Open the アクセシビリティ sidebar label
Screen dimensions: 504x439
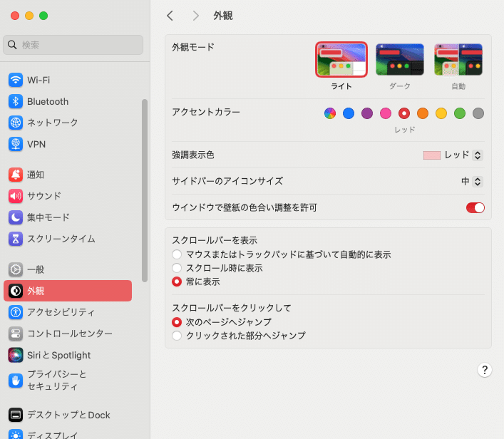[61, 312]
